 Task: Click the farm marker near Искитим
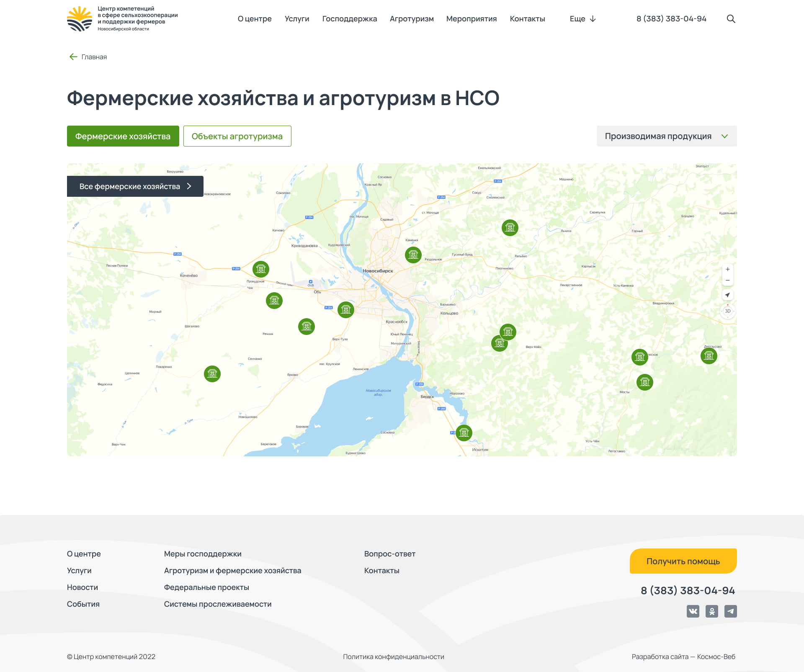pos(464,433)
